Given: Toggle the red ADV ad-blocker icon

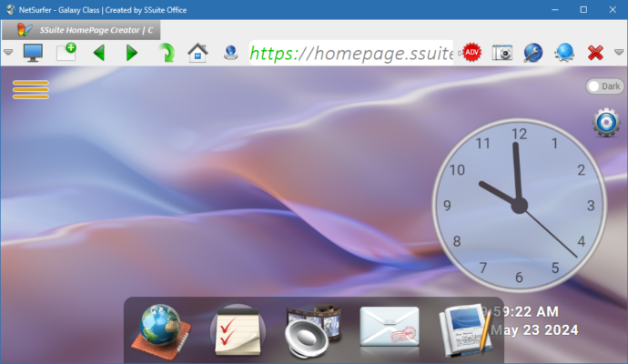Looking at the screenshot, I should pos(471,53).
